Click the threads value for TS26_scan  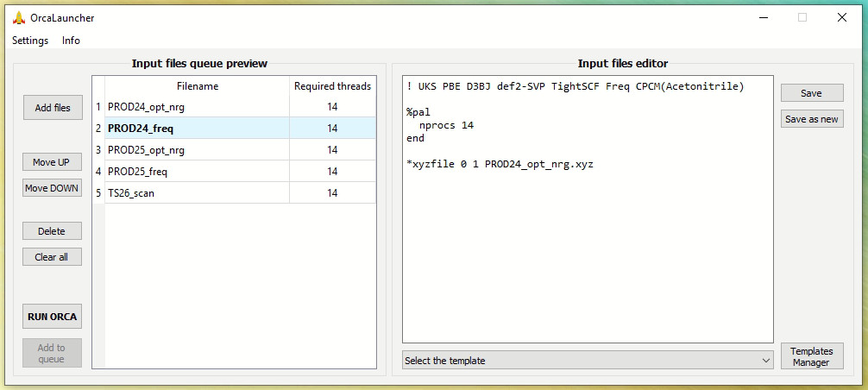pyautogui.click(x=333, y=193)
